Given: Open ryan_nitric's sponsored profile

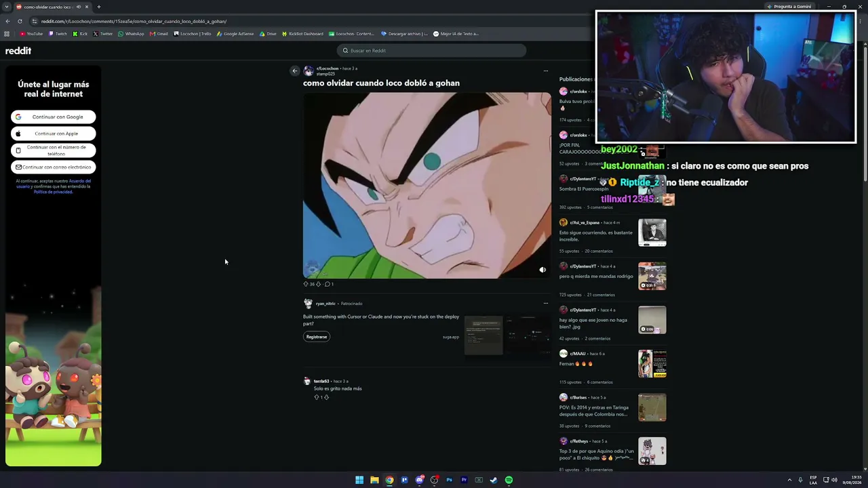Looking at the screenshot, I should click(x=325, y=304).
